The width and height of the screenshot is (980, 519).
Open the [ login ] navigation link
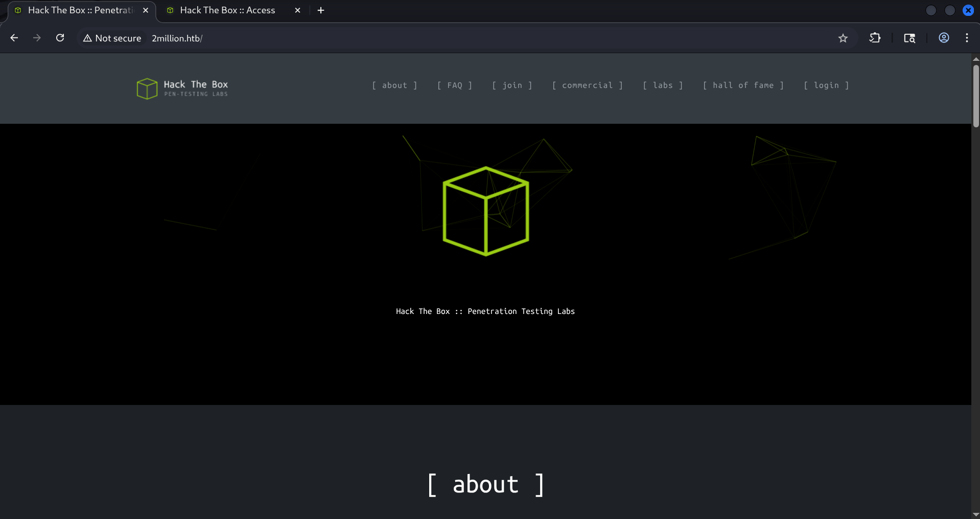tap(826, 85)
